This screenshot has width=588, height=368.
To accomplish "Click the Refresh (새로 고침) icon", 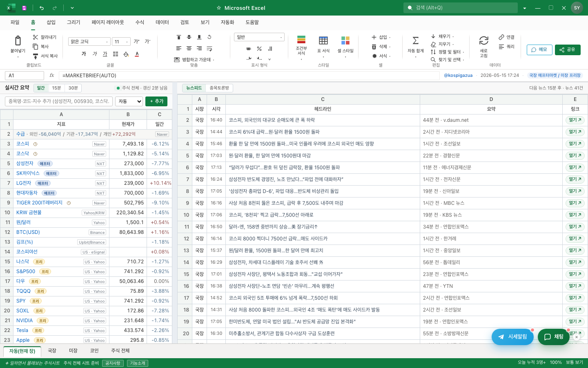I will point(484,40).
